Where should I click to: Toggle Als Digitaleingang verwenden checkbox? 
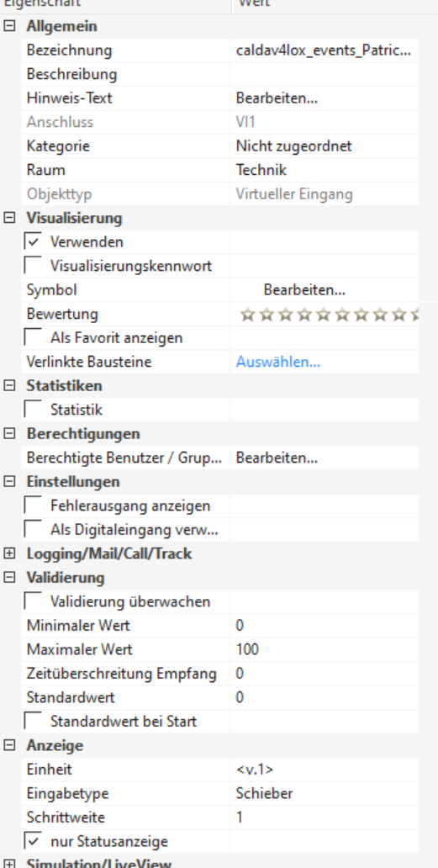pyautogui.click(x=33, y=530)
